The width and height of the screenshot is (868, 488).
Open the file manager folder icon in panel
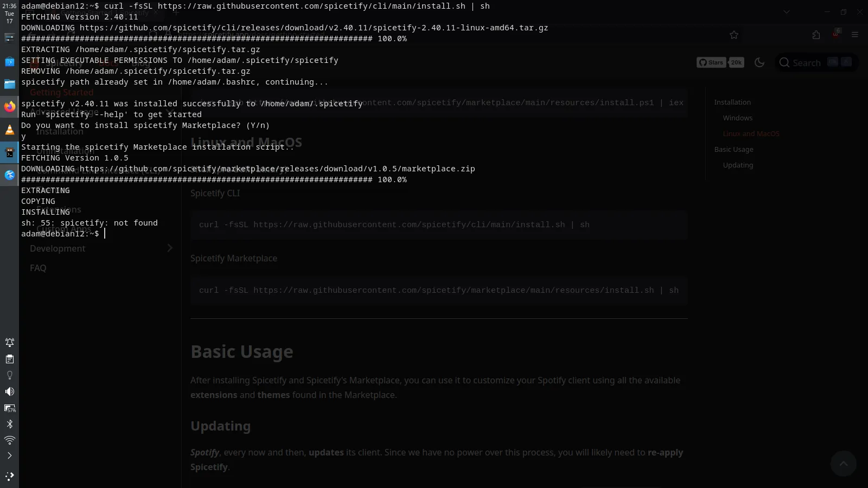pos(10,84)
